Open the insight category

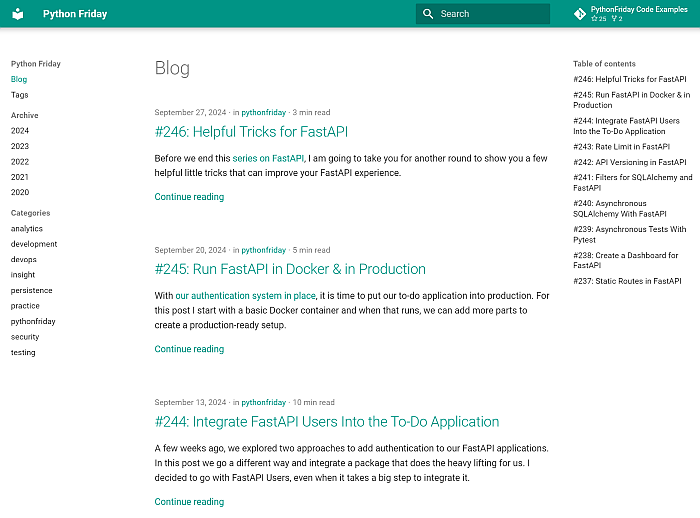pos(23,275)
